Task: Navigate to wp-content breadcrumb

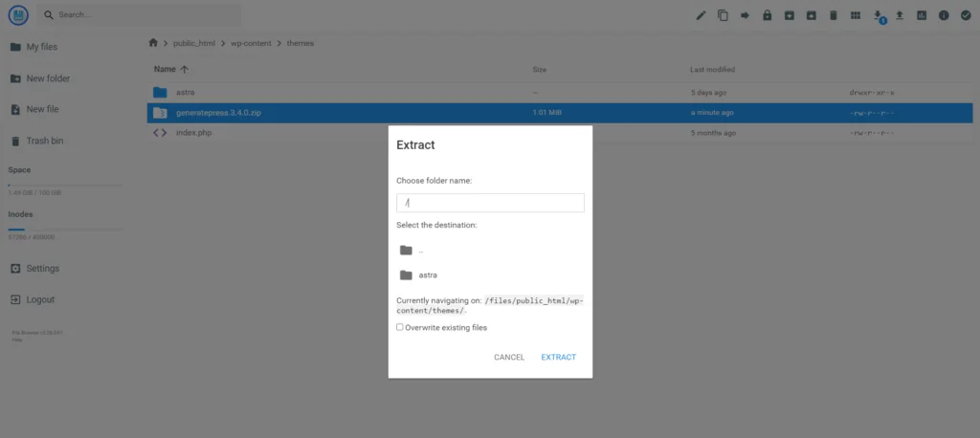Action: click(251, 44)
